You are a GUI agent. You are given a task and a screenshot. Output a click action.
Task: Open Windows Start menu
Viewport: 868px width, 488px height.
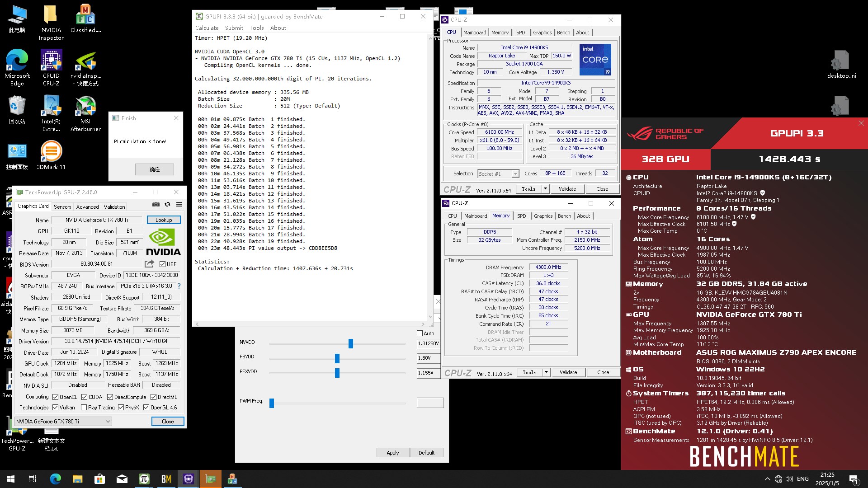coord(11,479)
